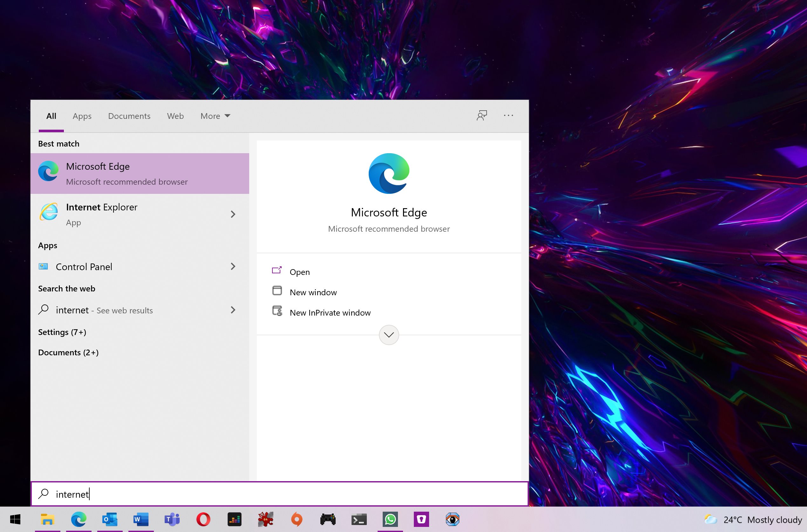Open the More filter dropdown
807x532 pixels.
[215, 116]
